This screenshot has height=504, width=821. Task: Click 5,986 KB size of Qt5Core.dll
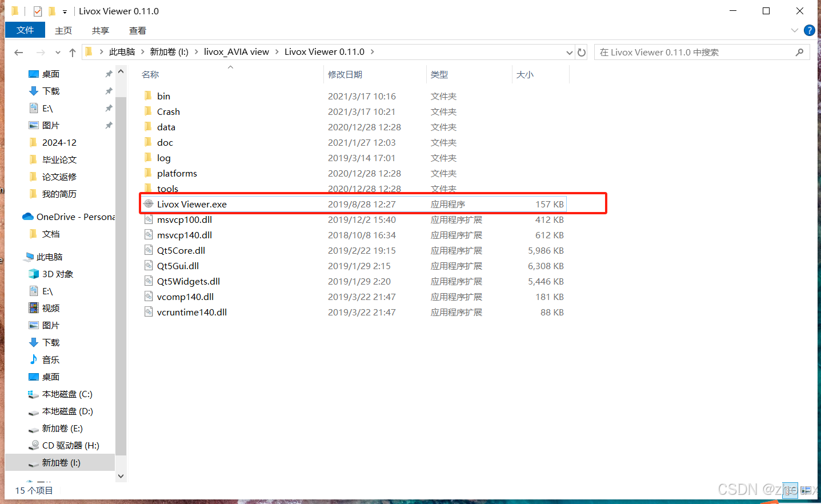[x=546, y=250]
